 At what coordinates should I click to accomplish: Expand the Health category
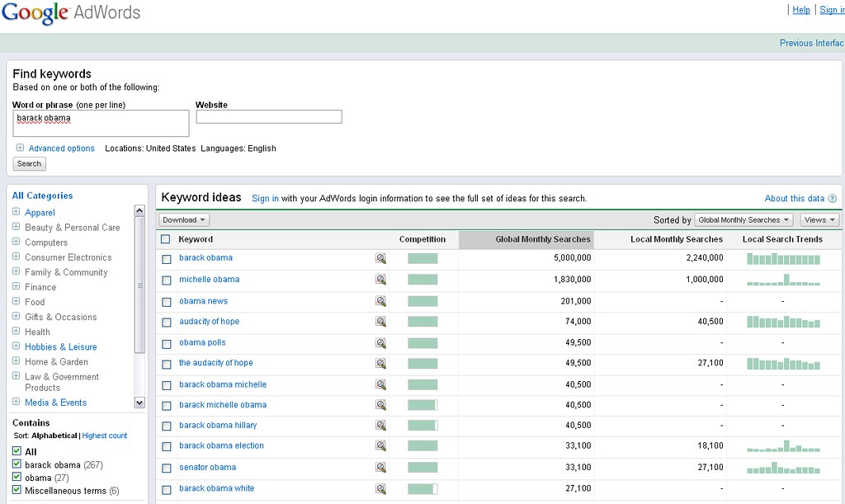pos(16,331)
